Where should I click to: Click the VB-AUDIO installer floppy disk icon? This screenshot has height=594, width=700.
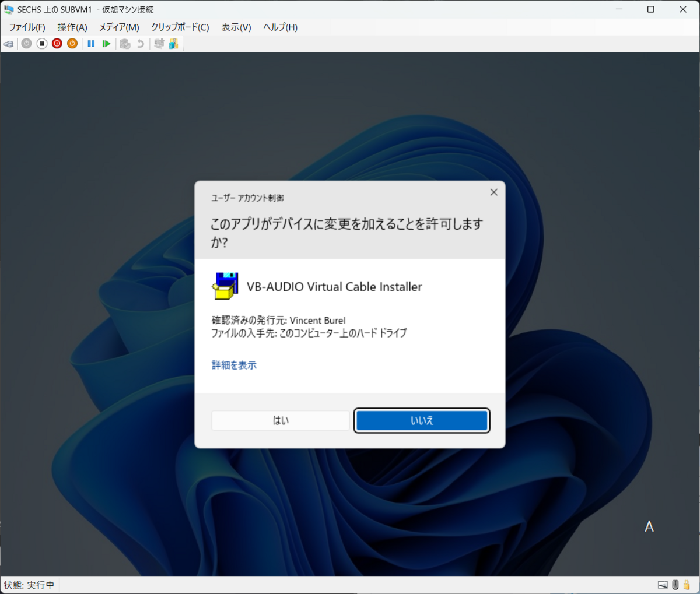click(x=225, y=286)
